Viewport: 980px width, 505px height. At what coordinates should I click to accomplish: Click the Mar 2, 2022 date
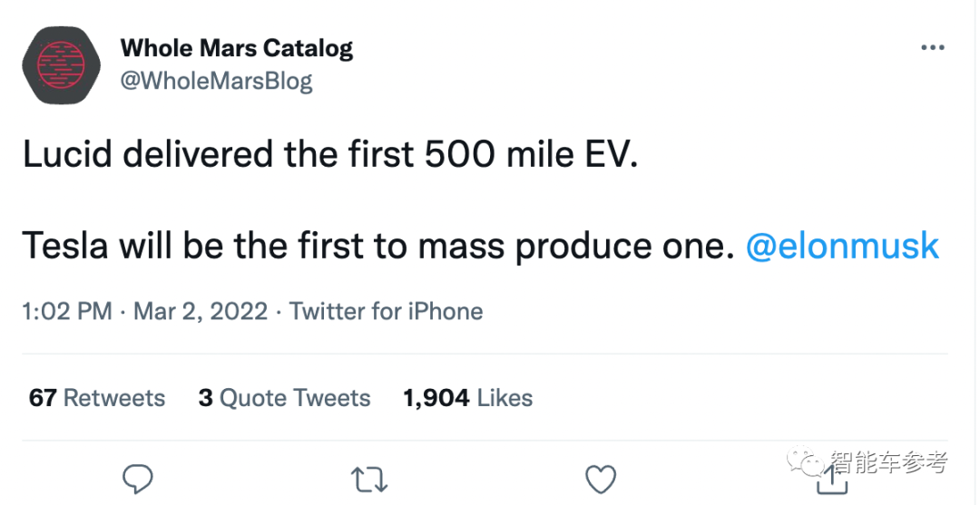pos(201,311)
